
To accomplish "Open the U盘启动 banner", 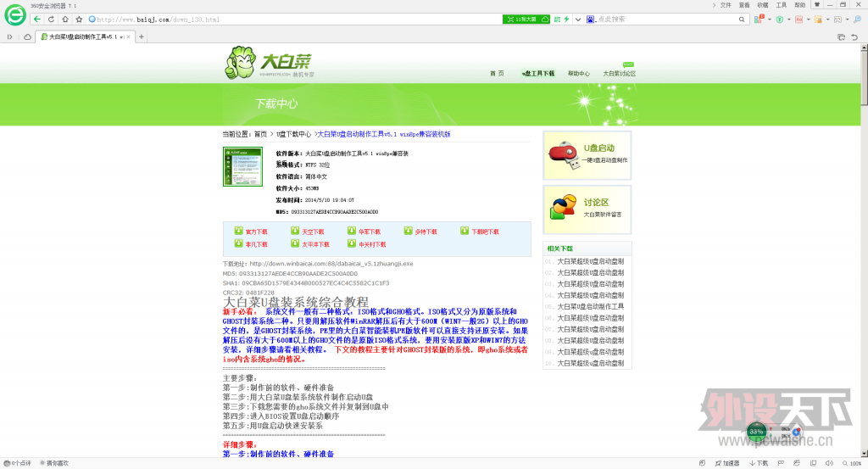I will [587, 155].
